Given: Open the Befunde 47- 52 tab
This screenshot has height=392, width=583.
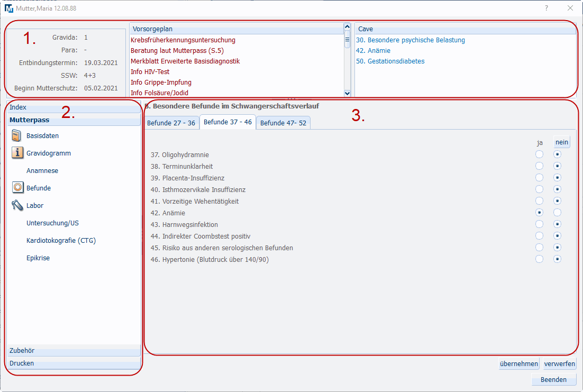Looking at the screenshot, I should [x=284, y=123].
